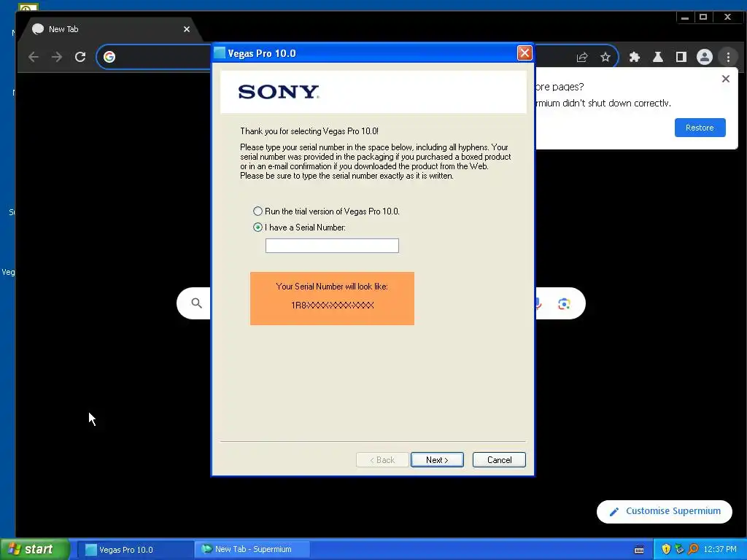Click the search magnifier icon on page

[x=196, y=303]
